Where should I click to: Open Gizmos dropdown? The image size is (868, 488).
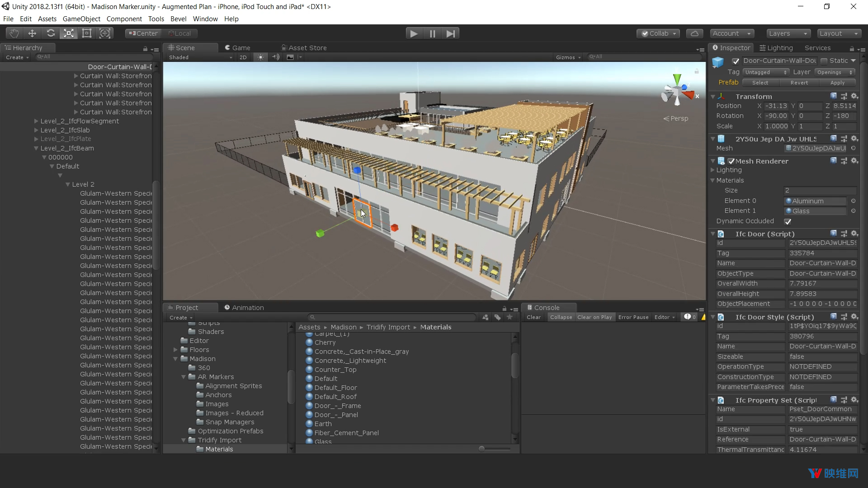[x=568, y=57]
